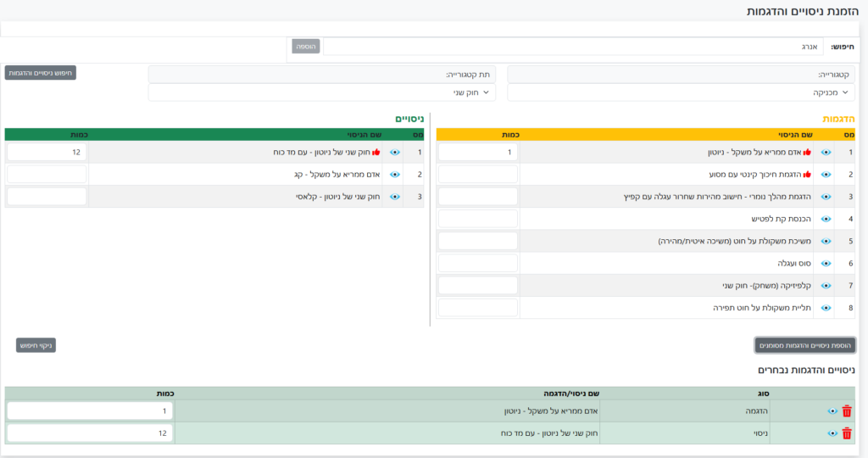The height and width of the screenshot is (458, 868).
Task: Click quantity field for "משיכת משקולת על חוט" demonstration
Action: 477,242
